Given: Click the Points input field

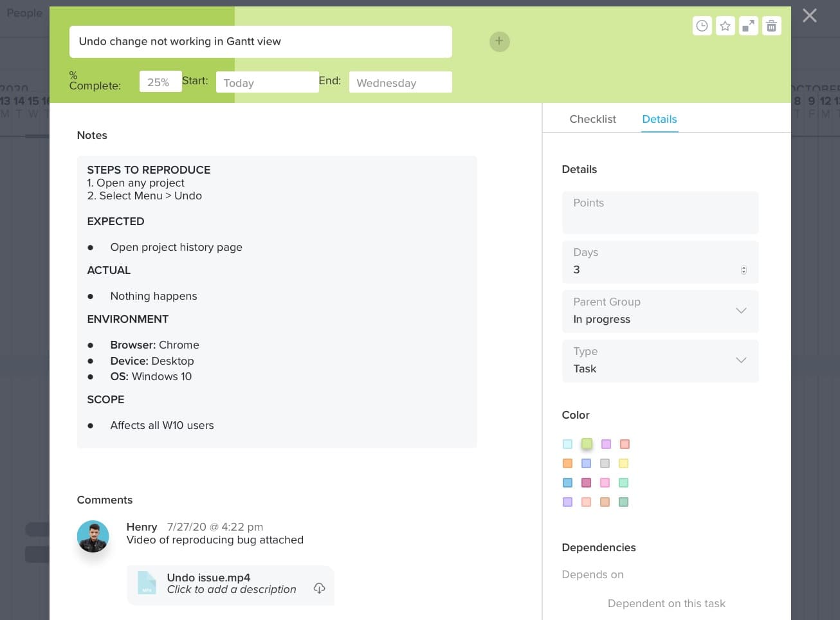Looking at the screenshot, I should (660, 212).
